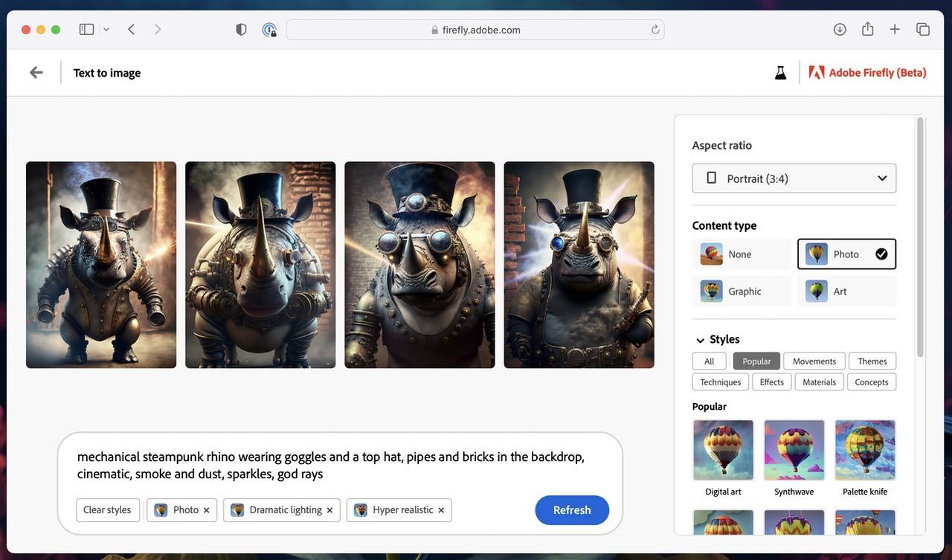Click the Text to image heading

tap(107, 73)
